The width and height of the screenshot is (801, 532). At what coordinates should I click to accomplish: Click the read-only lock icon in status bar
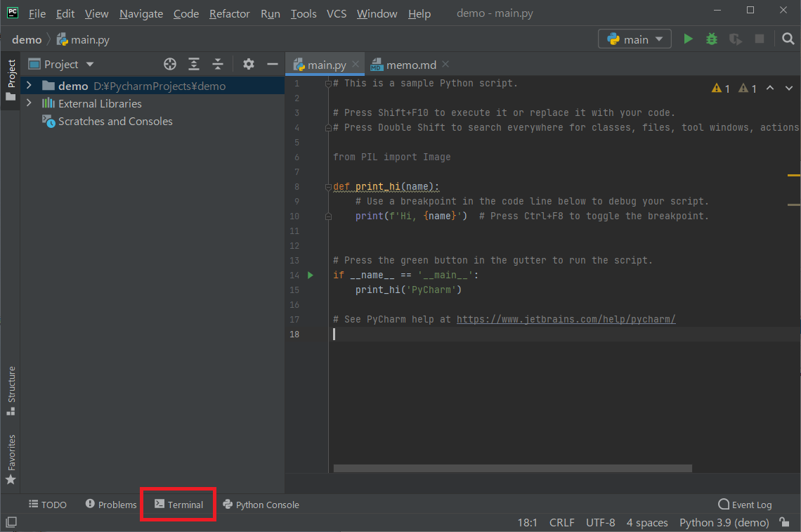click(x=784, y=521)
